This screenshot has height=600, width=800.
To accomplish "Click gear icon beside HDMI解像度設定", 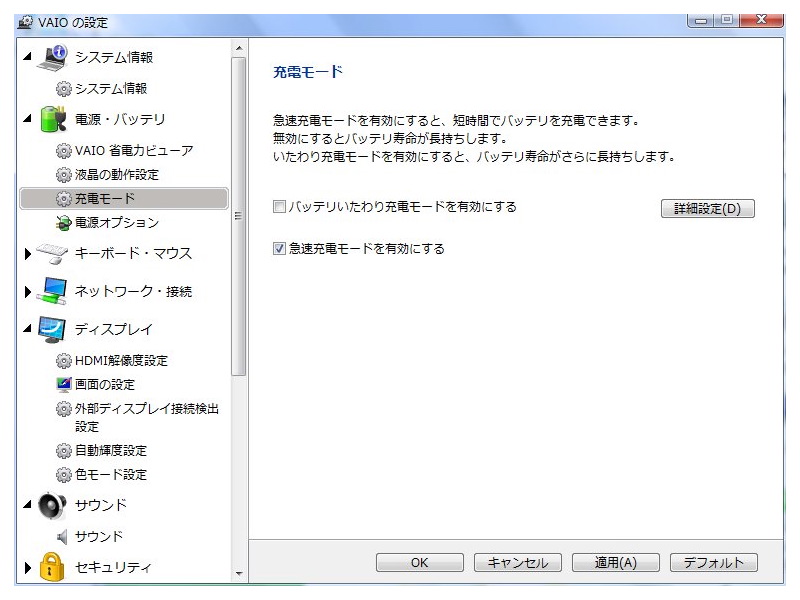I will click(x=63, y=361).
